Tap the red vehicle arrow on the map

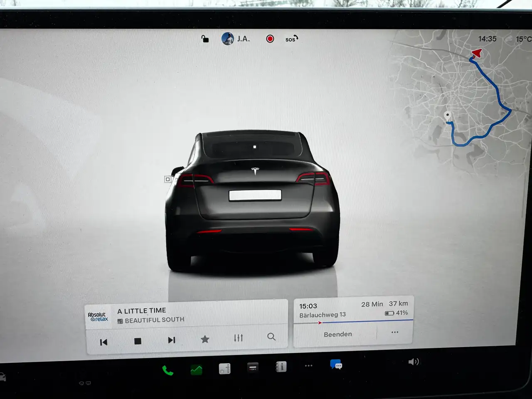tap(477, 53)
